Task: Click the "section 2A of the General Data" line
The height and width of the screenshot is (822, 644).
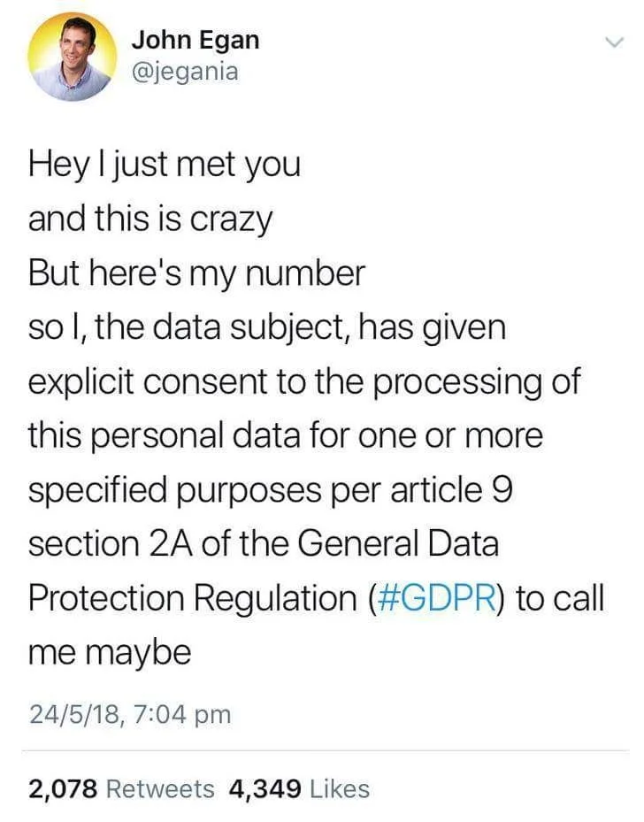Action: click(263, 543)
